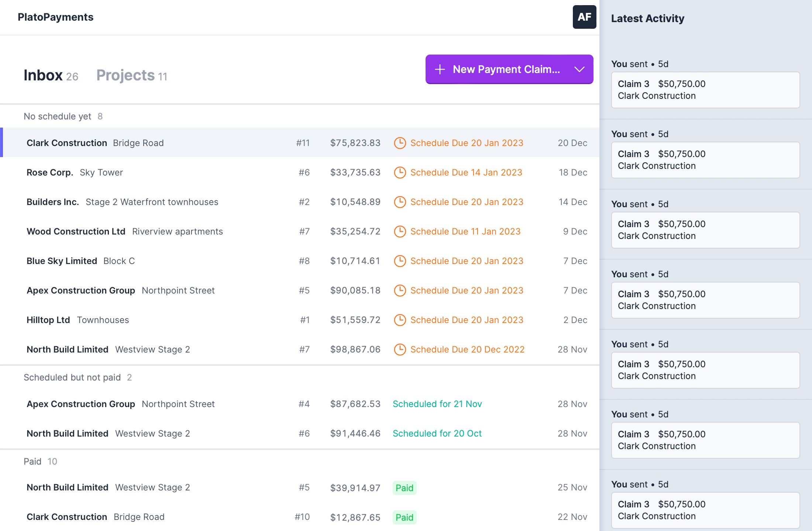The height and width of the screenshot is (531, 812).
Task: Open the sixth Claim 3 activity card
Action: (x=706, y=440)
